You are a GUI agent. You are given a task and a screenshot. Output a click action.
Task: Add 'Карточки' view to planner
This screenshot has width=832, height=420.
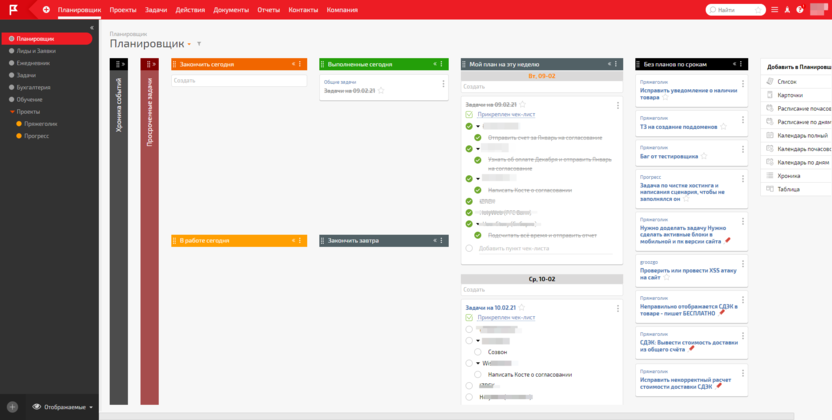coord(789,95)
